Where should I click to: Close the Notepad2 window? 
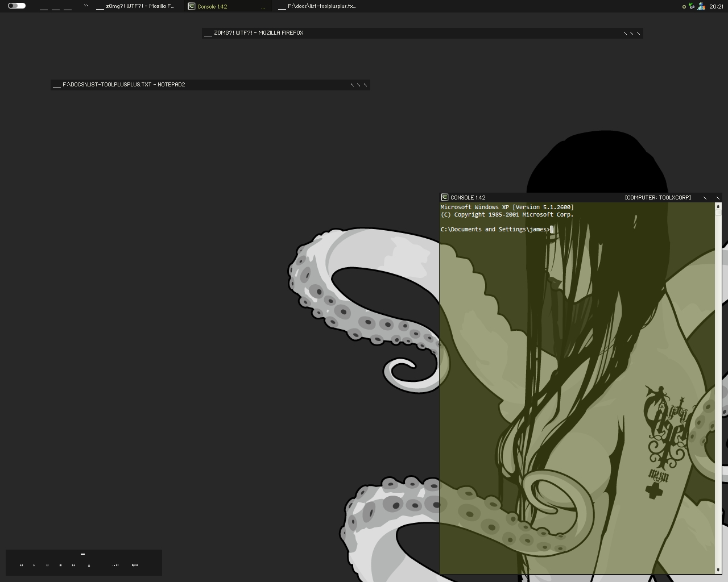365,85
